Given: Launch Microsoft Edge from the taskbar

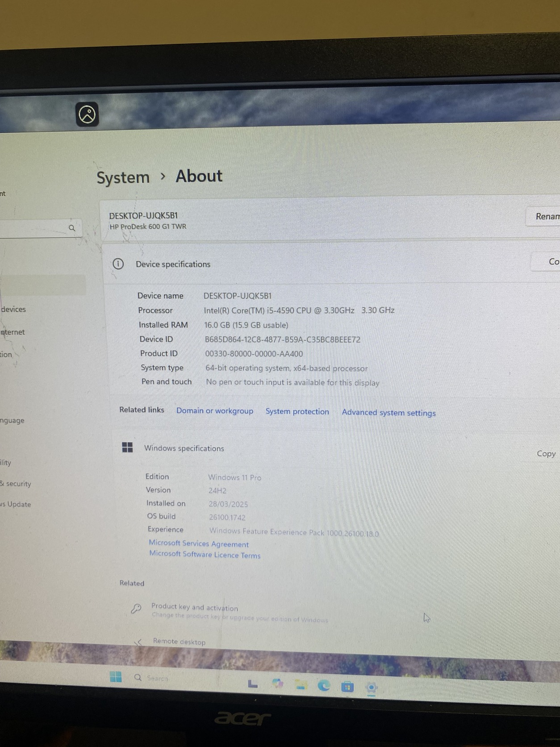Looking at the screenshot, I should [324, 685].
